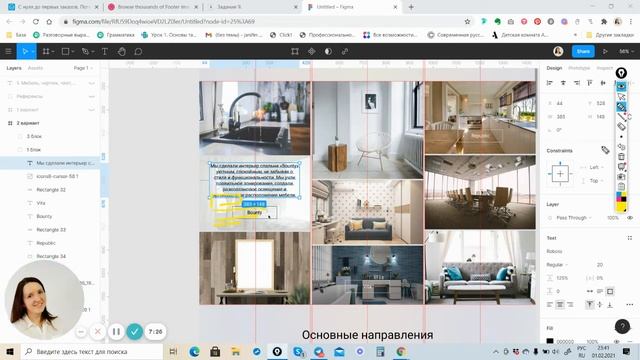
Task: Select auto width text resize option
Action: (590, 291)
